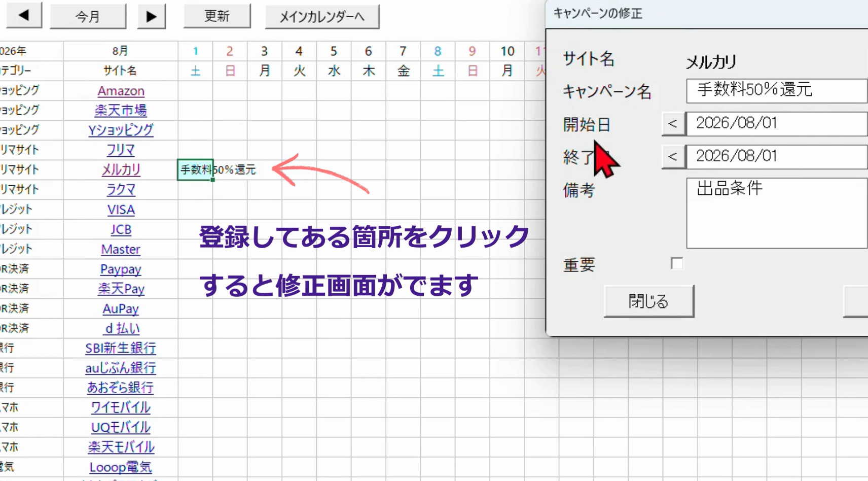The image size is (868, 481).
Task: Click the previous month arrow button
Action: pyautogui.click(x=24, y=16)
